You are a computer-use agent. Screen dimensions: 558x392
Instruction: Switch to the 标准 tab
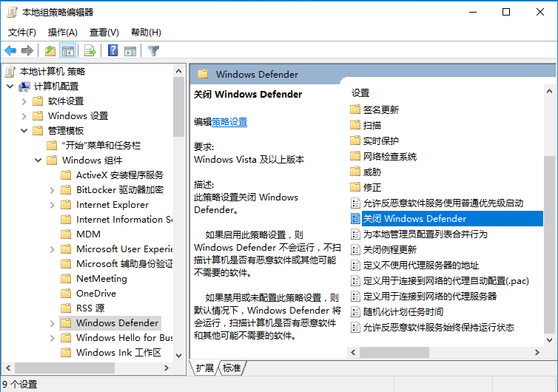point(232,368)
